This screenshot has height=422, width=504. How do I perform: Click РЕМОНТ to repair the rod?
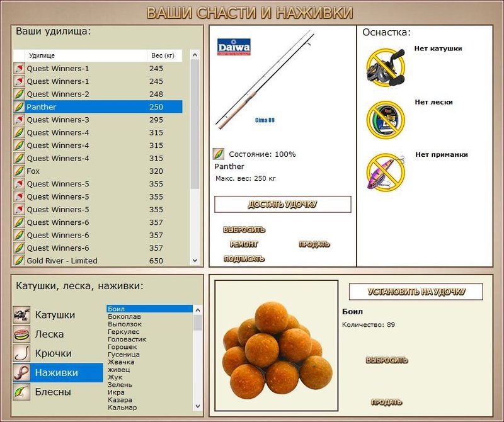[244, 244]
